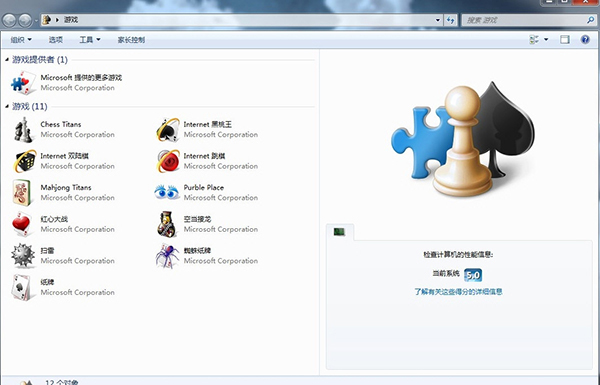Open the 组织 menu

[21, 39]
